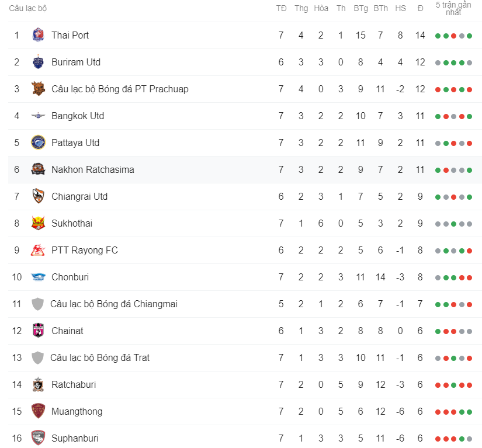The width and height of the screenshot is (482, 448).
Task: Open the Suphanburi team name link
Action: (x=75, y=438)
